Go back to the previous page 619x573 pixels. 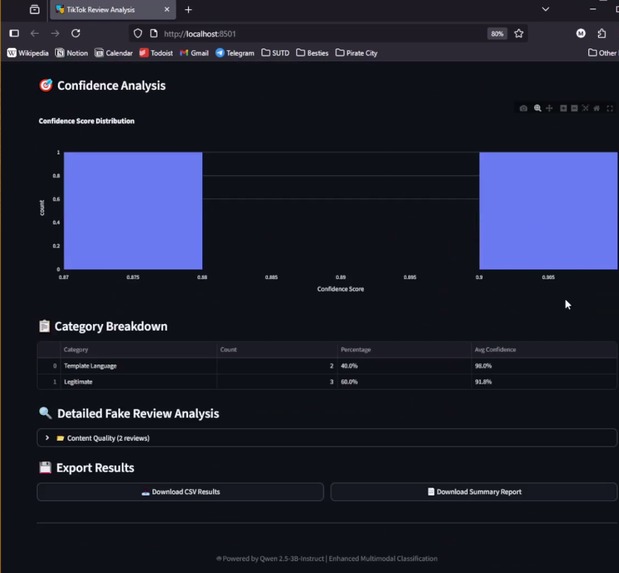pos(35,34)
